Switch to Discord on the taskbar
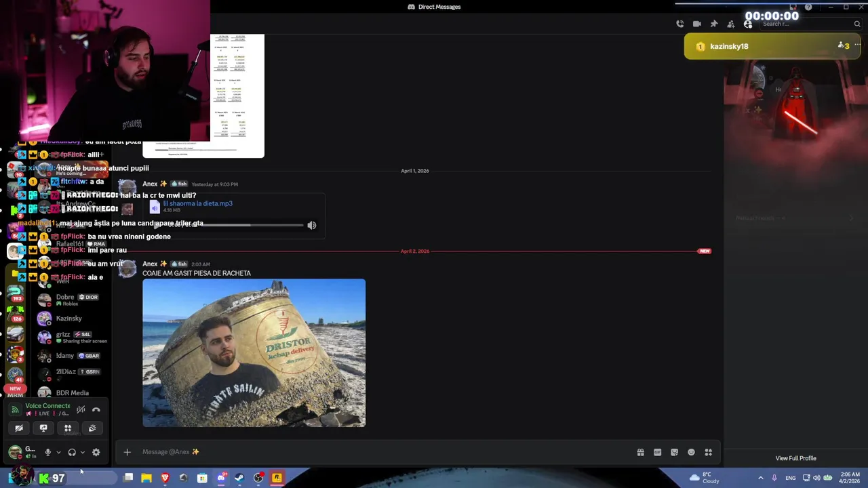868x488 pixels. tap(221, 478)
